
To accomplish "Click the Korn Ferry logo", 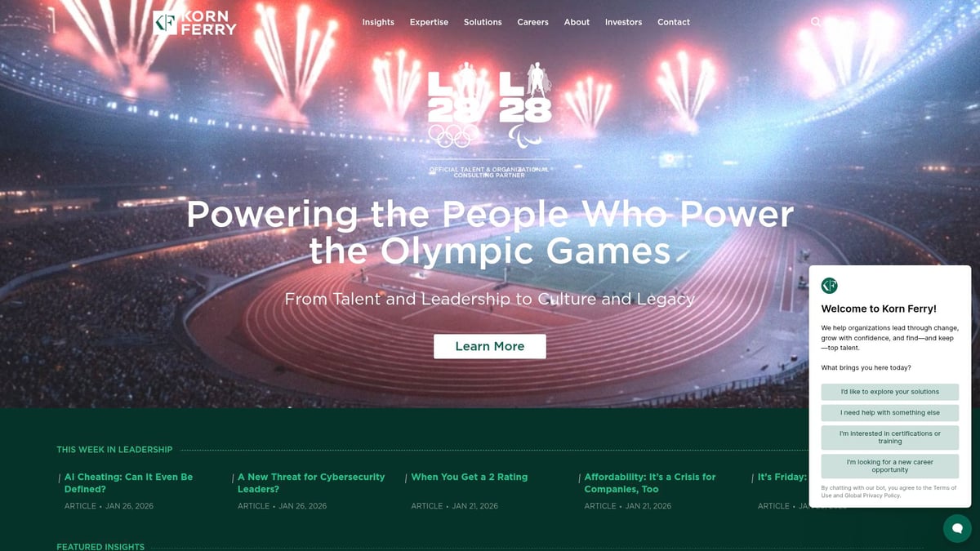I will (195, 23).
